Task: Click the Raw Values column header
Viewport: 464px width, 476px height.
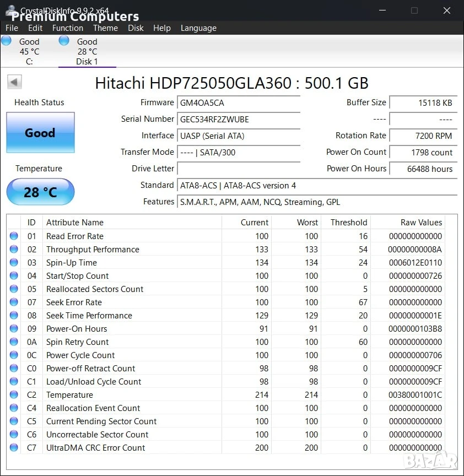Action: coord(421,223)
